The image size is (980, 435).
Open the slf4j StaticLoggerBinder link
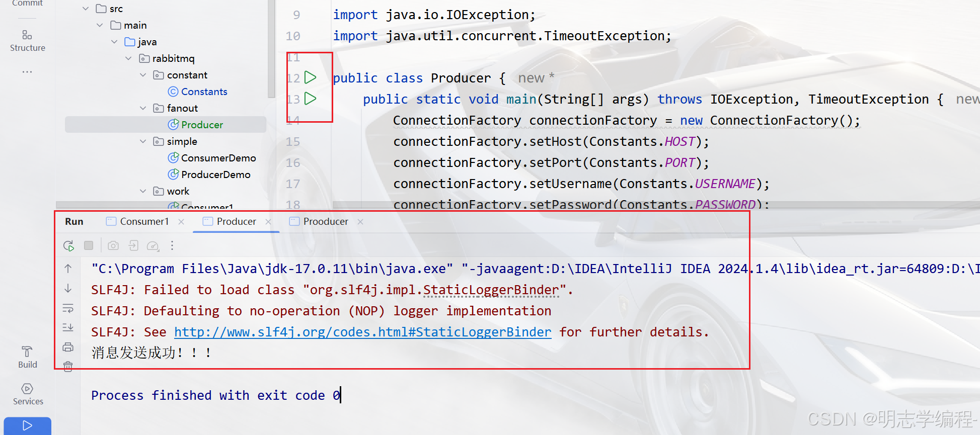(362, 332)
